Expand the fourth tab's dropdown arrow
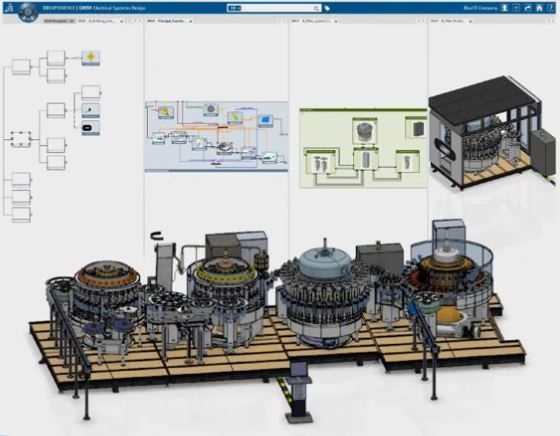 tap(470, 21)
